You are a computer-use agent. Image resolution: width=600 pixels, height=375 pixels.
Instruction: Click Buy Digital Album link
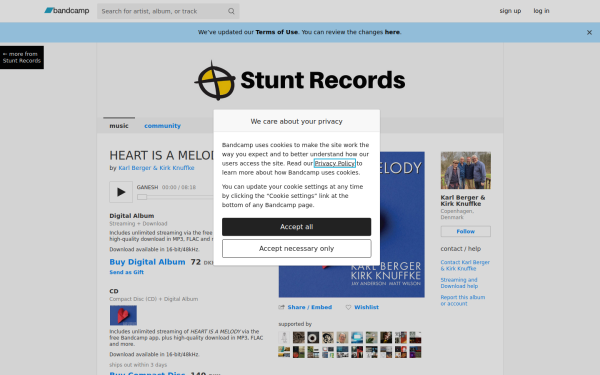pos(147,262)
